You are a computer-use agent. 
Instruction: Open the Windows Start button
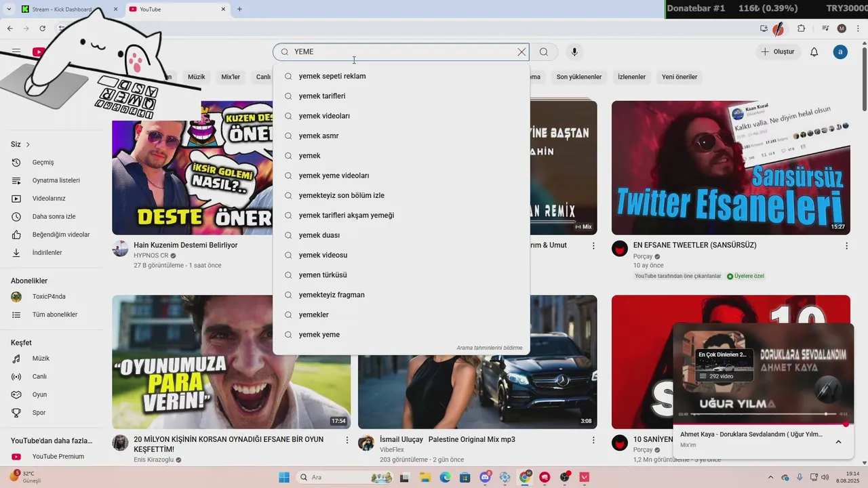283,477
